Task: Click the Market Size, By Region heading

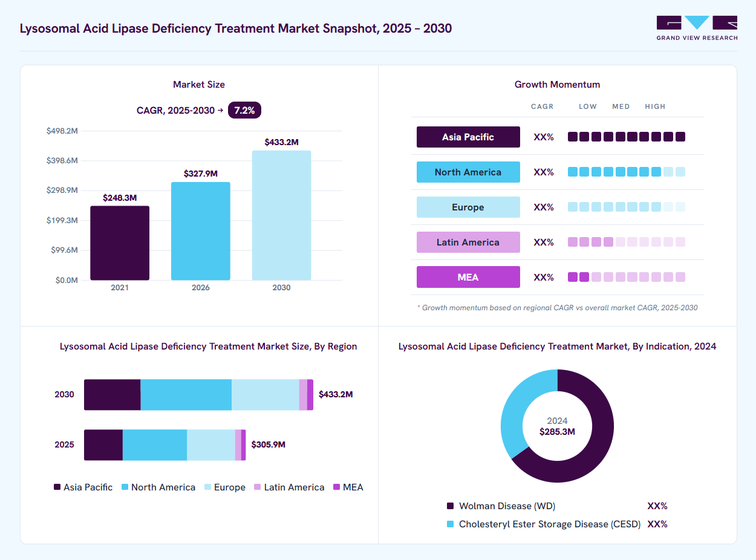Action: [209, 347]
